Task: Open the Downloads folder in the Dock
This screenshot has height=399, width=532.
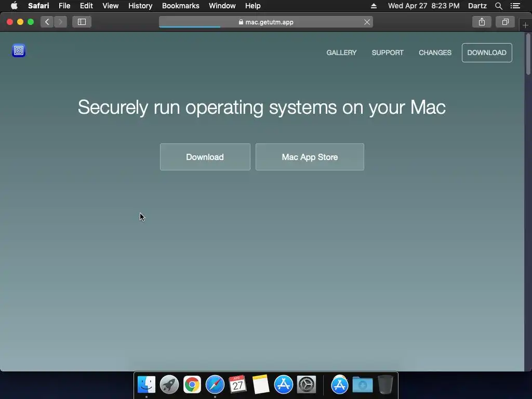Action: pyautogui.click(x=362, y=384)
